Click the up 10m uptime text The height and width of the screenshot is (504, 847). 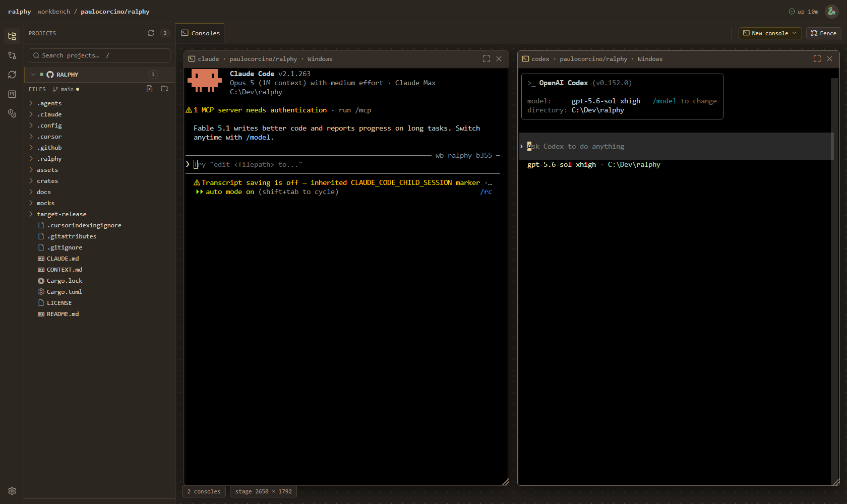(808, 12)
